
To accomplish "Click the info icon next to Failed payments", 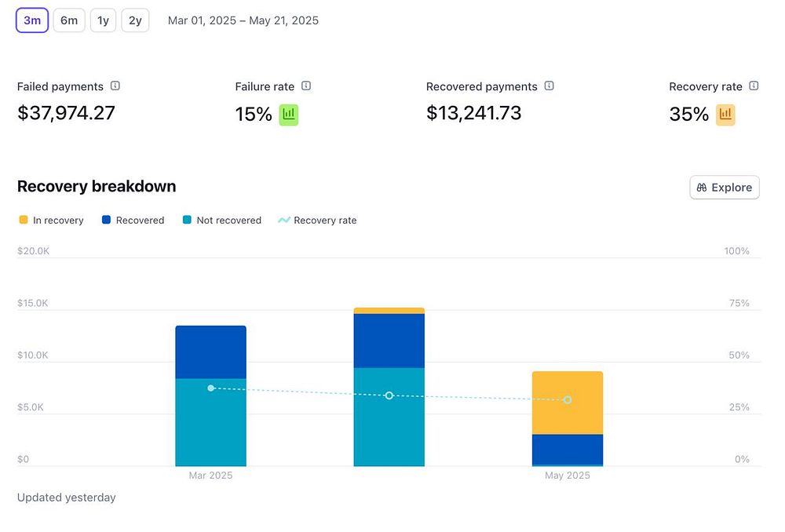I will [x=115, y=86].
